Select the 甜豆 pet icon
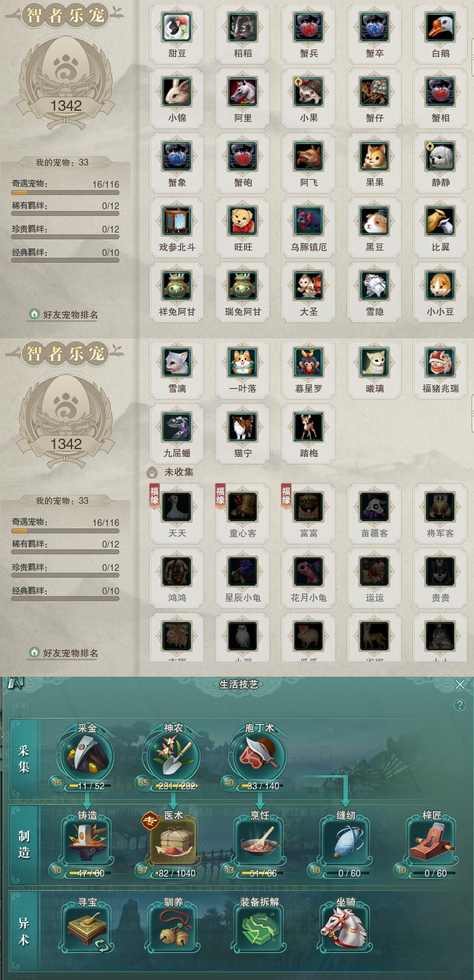Screen dimensions: 474x980 177,28
